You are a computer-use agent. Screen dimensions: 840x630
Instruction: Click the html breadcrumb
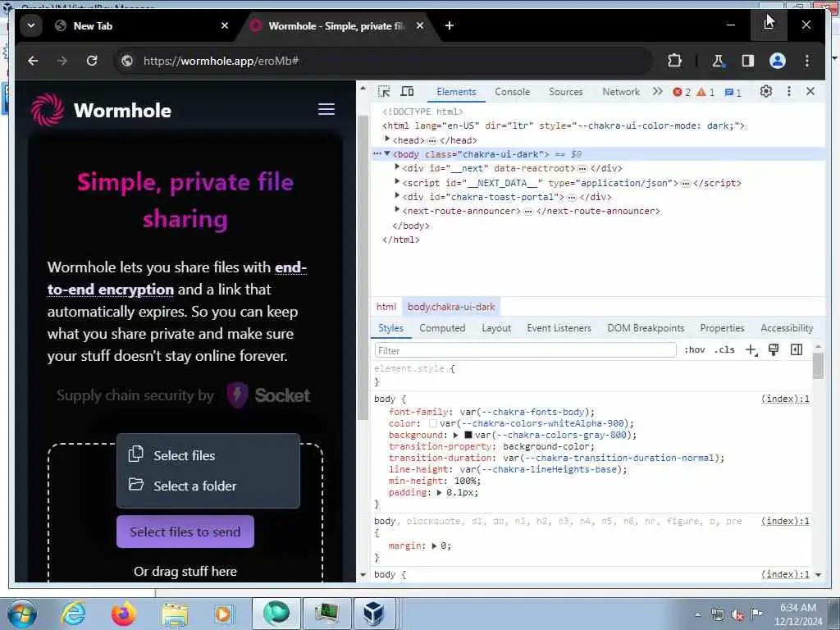(x=386, y=307)
